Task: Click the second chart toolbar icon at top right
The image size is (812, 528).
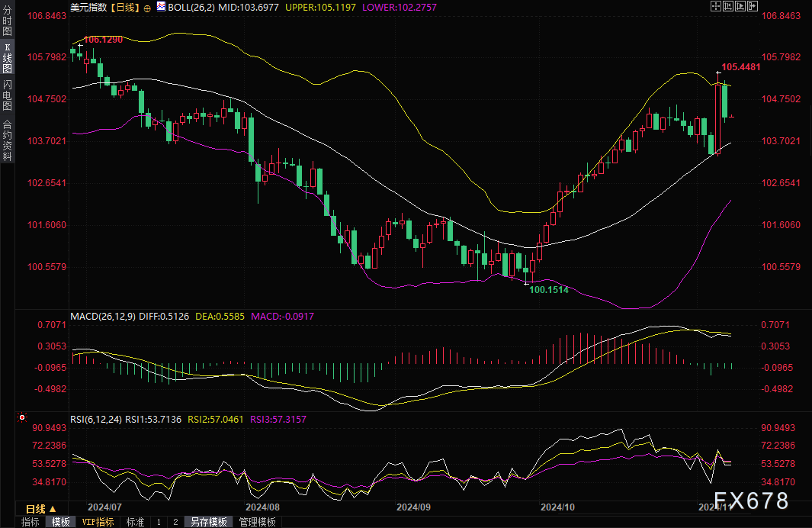Action: point(727,6)
